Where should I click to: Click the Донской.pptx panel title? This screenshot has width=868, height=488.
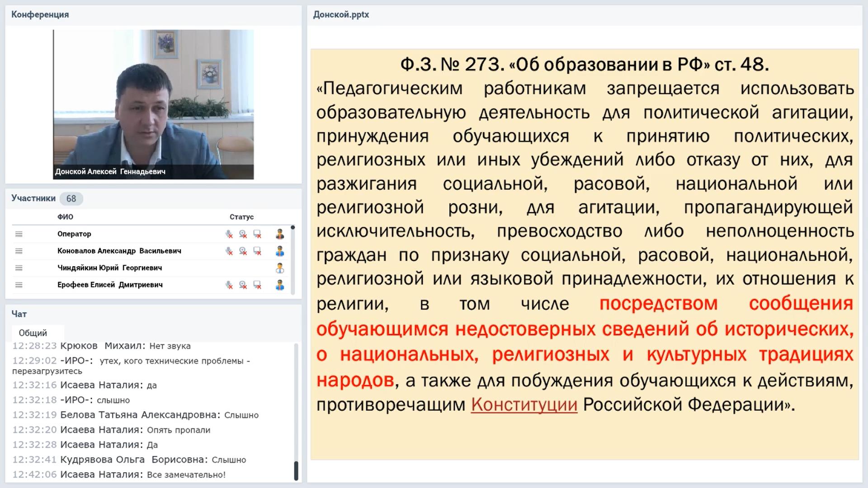tap(341, 14)
